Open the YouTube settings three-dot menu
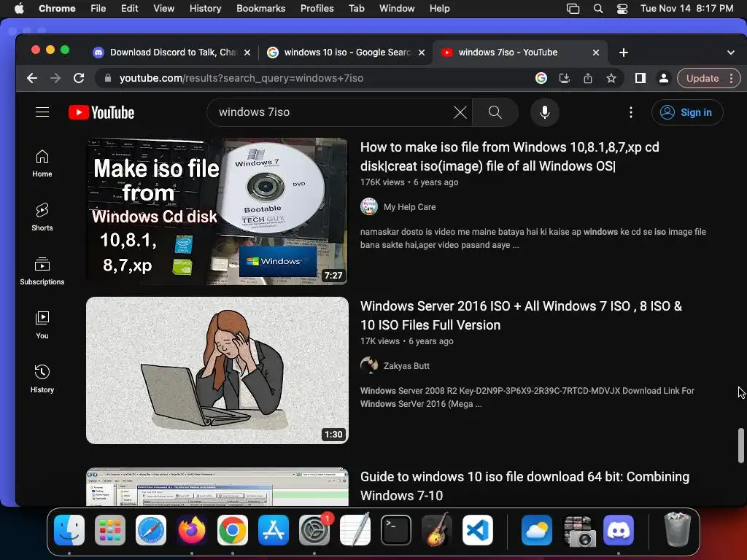Viewport: 747px width, 560px height. (x=631, y=112)
